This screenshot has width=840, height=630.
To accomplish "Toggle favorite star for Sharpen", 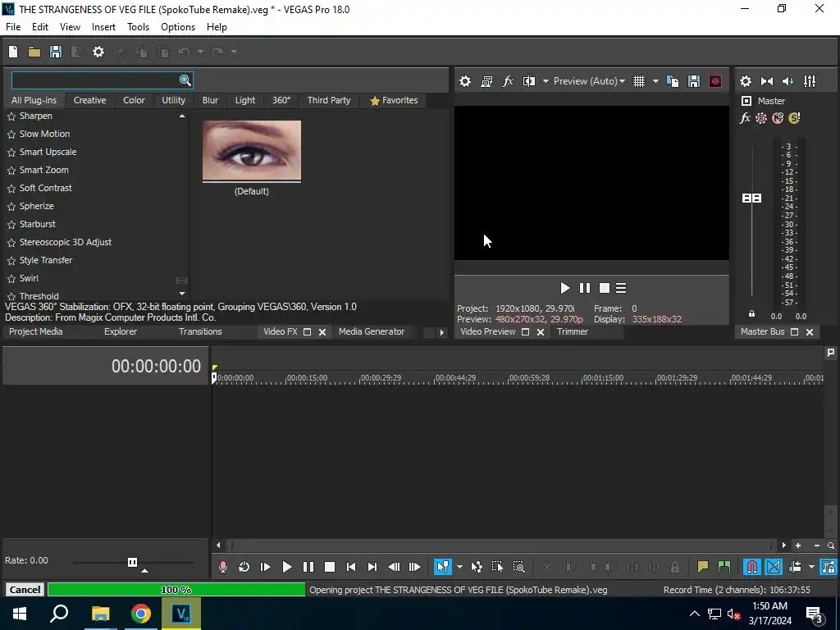I will coord(11,116).
